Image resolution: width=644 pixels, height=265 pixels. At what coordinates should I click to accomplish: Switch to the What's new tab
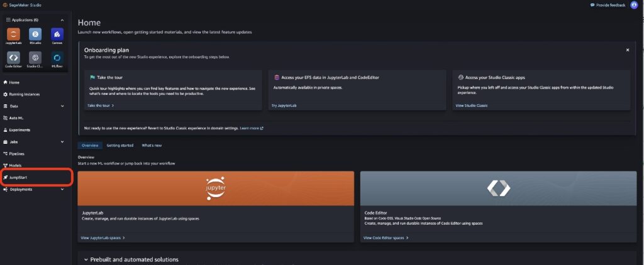[x=152, y=145]
